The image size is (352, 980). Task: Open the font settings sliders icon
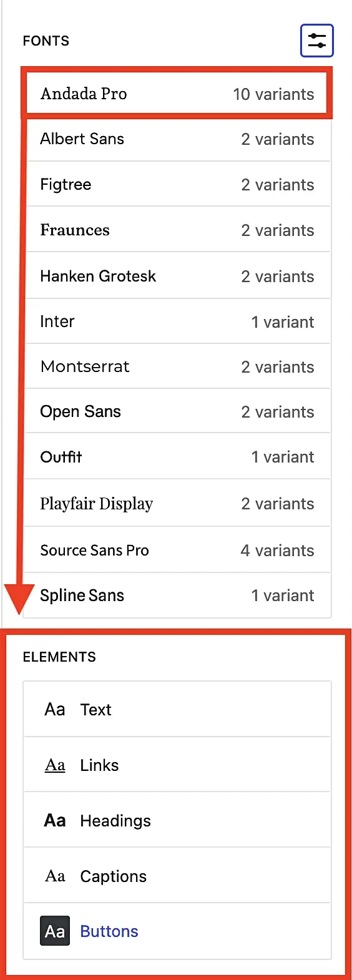(x=317, y=41)
